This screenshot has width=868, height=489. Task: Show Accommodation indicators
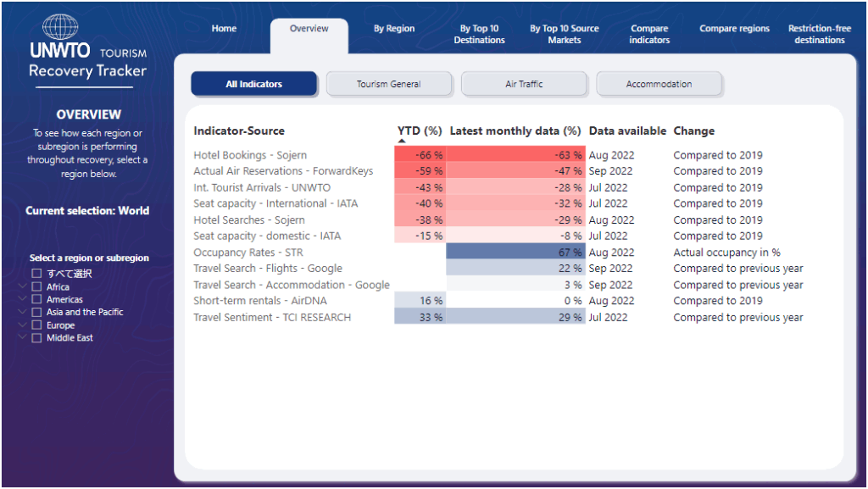click(x=659, y=84)
